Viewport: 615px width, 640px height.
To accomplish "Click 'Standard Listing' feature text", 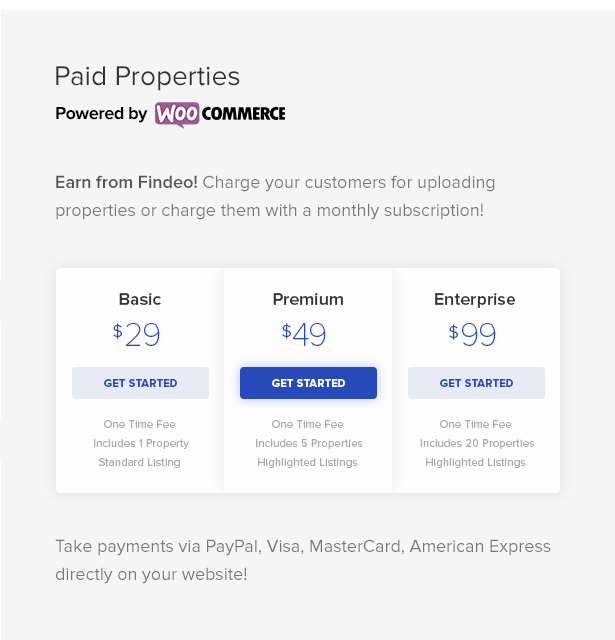I will (x=140, y=462).
